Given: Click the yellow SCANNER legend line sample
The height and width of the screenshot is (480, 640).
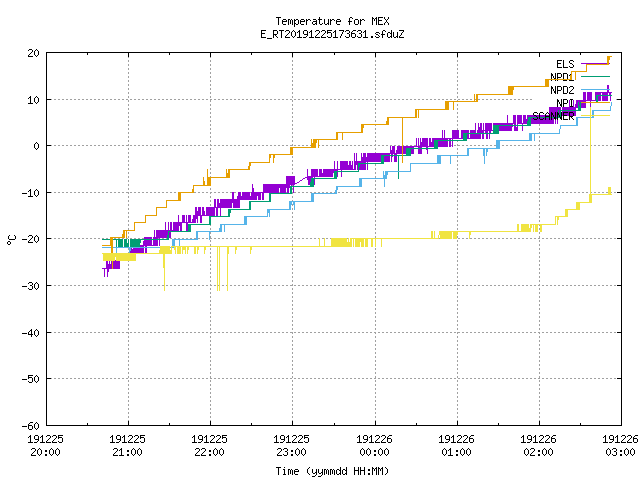Looking at the screenshot, I should click(595, 116).
